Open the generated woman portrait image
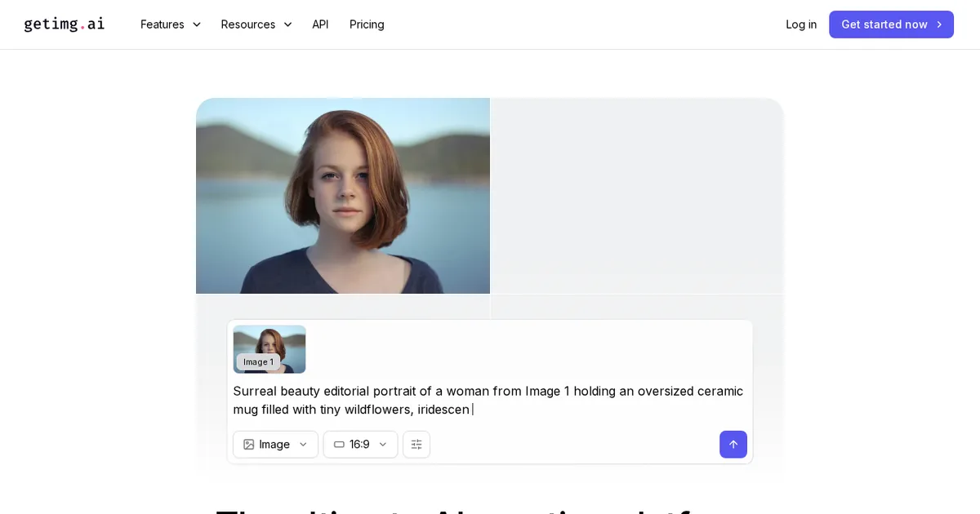The width and height of the screenshot is (980, 514). tap(343, 196)
